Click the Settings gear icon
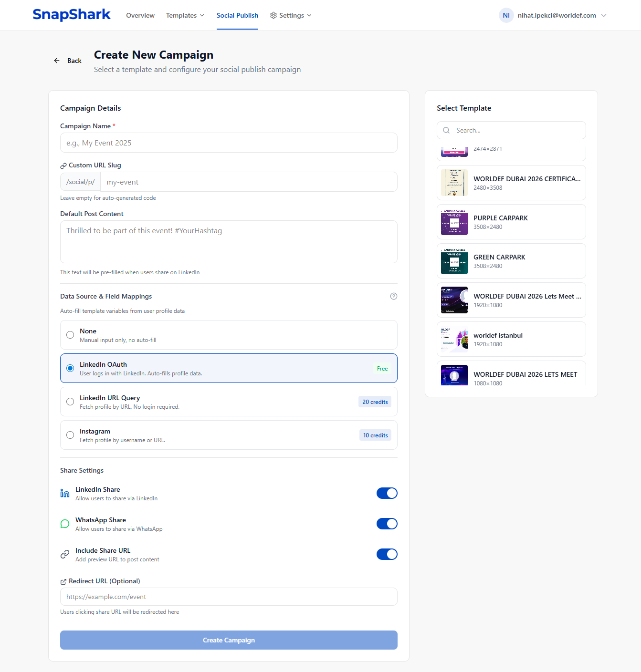The height and width of the screenshot is (672, 641). [x=273, y=15]
